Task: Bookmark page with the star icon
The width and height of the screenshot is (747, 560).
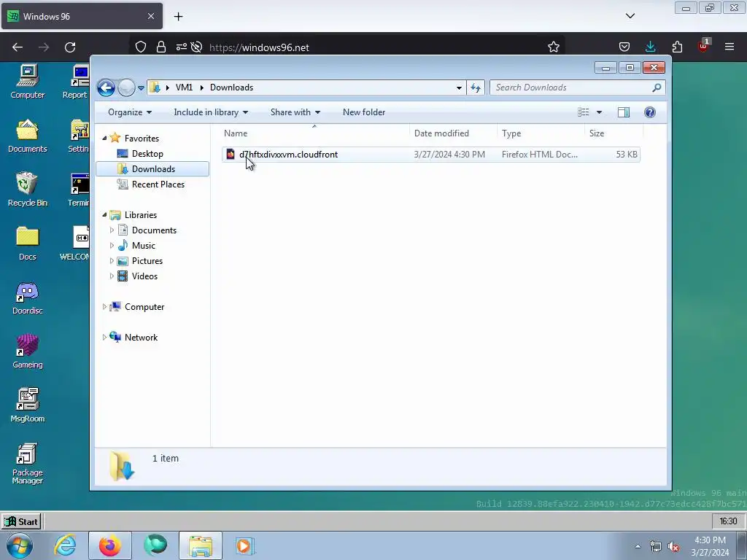Action: 553,47
